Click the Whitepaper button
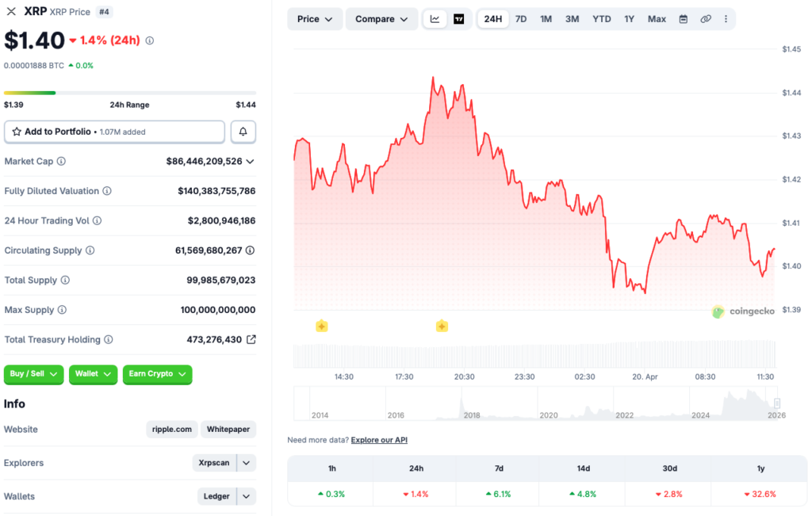812x516 pixels. pos(228,429)
